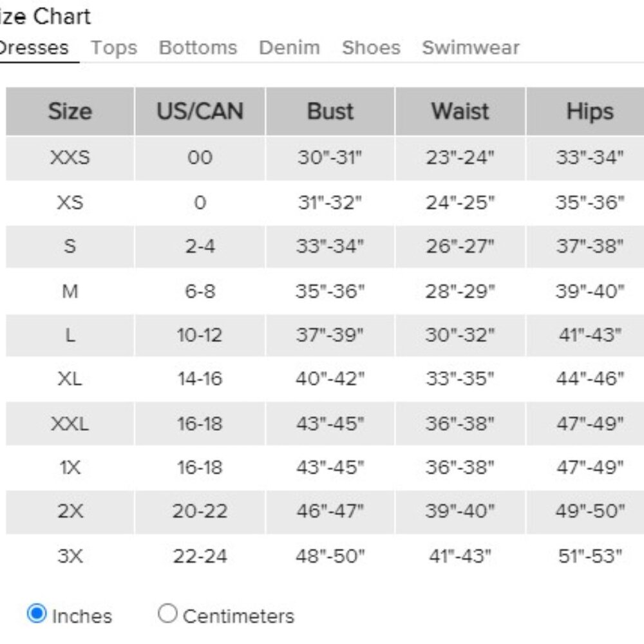Viewport: 644px width, 644px height.
Task: Select the XXS size row label
Action: tap(70, 158)
